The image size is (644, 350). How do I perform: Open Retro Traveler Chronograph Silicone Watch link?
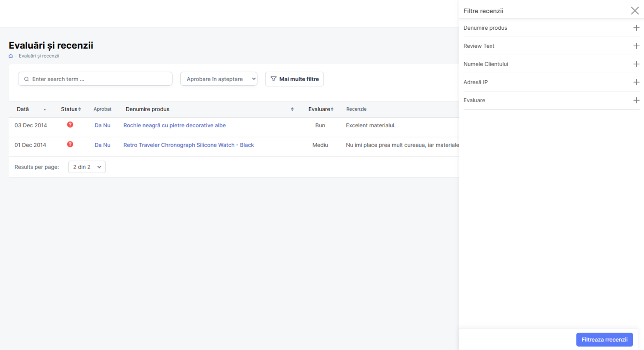click(188, 145)
